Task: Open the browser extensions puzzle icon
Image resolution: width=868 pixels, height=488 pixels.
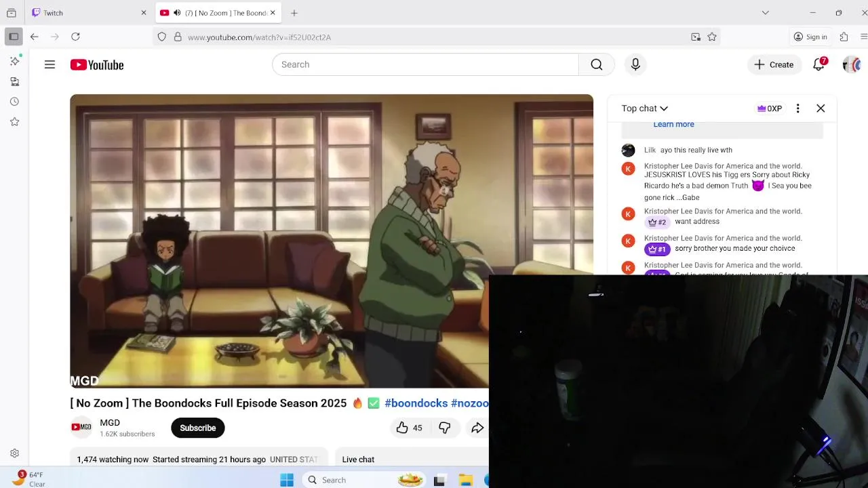Action: [x=844, y=37]
